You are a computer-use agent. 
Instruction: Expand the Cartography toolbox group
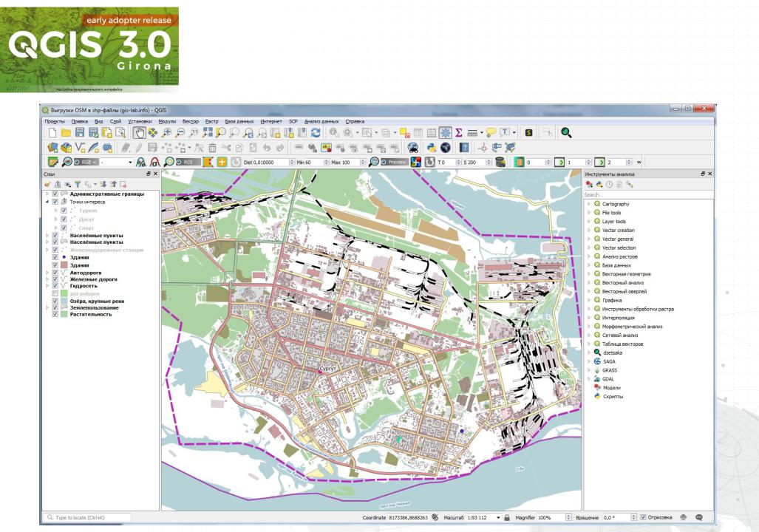point(589,204)
